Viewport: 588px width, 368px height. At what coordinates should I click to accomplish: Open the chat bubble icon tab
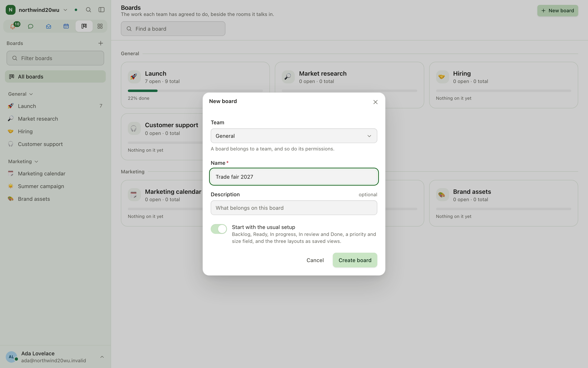[x=31, y=26]
